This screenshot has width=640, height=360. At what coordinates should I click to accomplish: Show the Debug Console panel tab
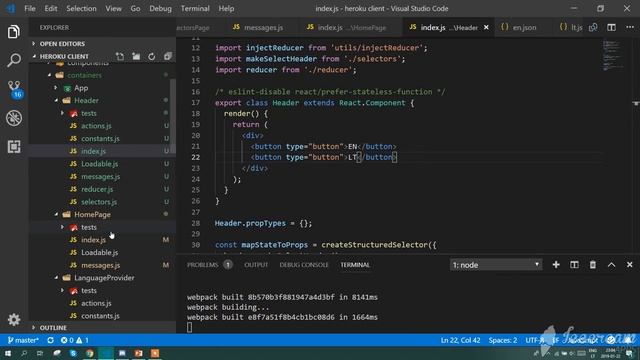[x=304, y=265]
